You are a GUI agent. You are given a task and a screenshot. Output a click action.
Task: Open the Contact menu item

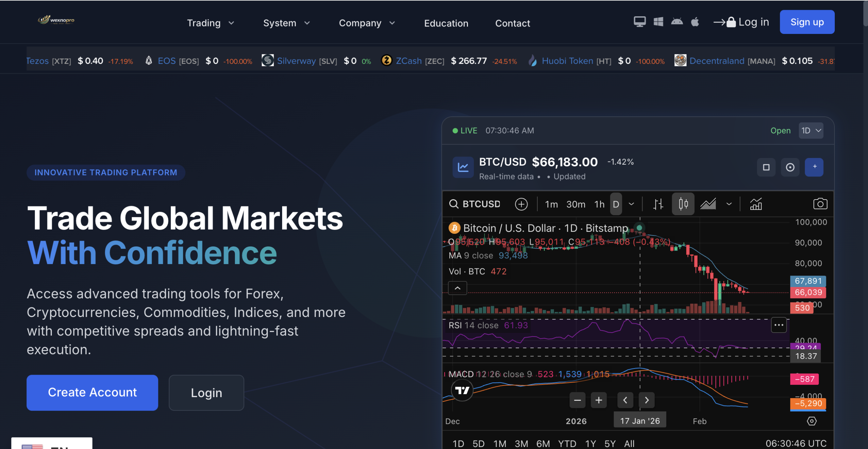(512, 23)
